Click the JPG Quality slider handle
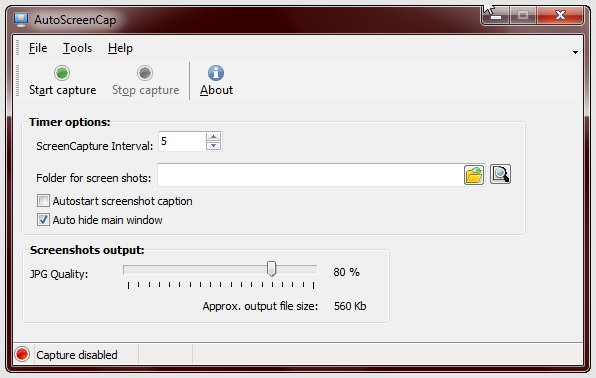The width and height of the screenshot is (596, 378). tap(271, 268)
